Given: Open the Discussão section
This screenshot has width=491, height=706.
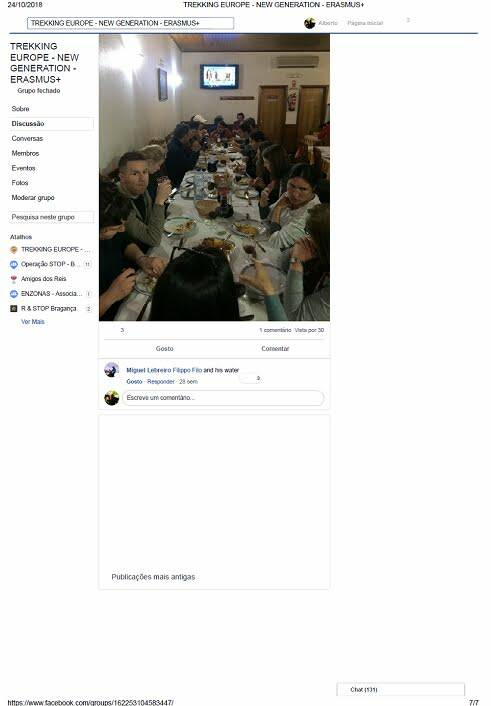Looking at the screenshot, I should point(51,124).
